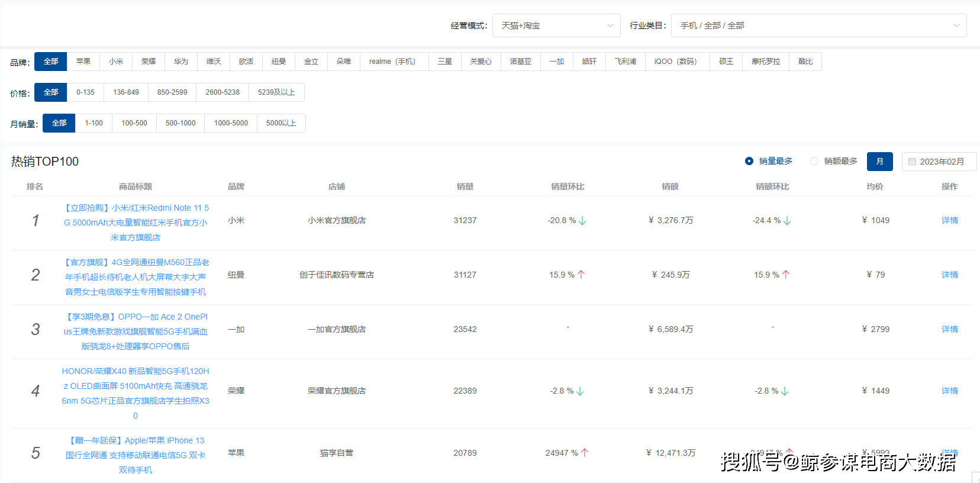Open 详情 for the 小米官方旗舰店 row
This screenshot has height=483, width=980.
[x=950, y=220]
